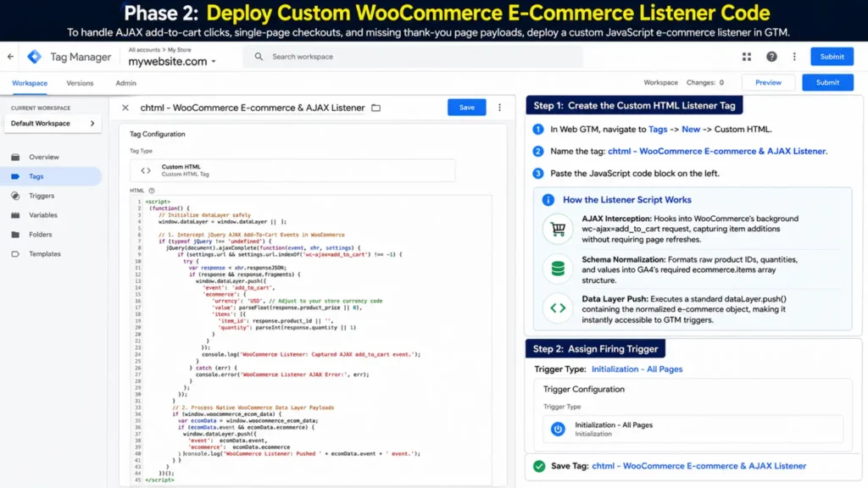
Task: Click the Triggers sidebar icon
Action: (15, 196)
